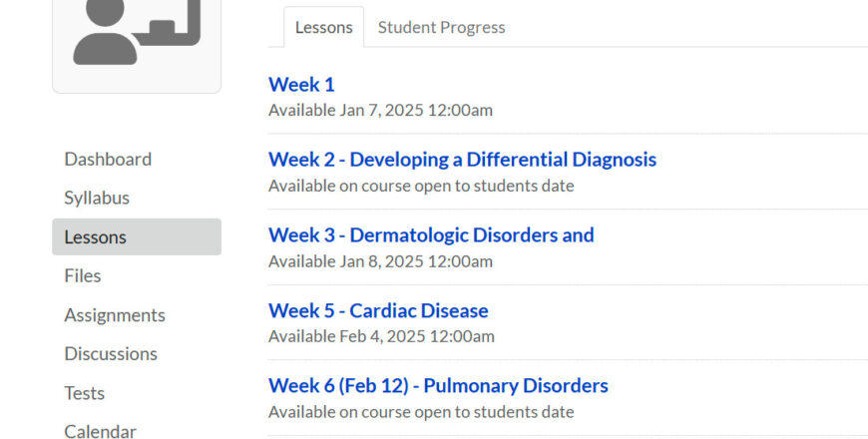Select the Lessons tab above the list
868x439 pixels.
[x=323, y=28]
